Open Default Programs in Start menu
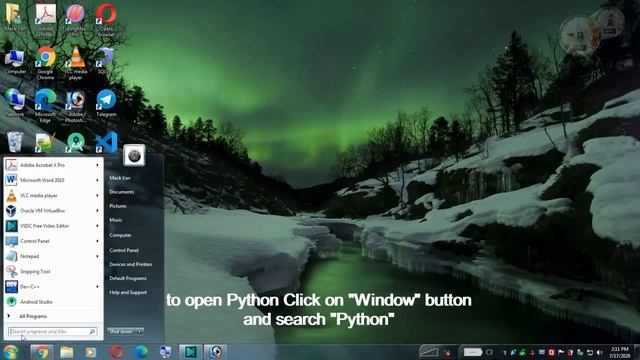 pyautogui.click(x=128, y=278)
